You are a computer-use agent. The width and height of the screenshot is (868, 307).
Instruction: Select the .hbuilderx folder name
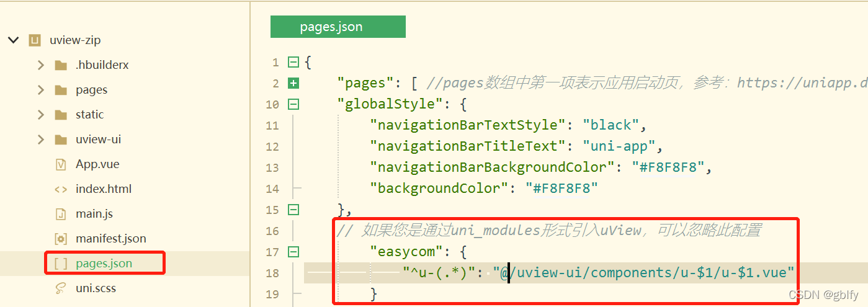coord(102,65)
